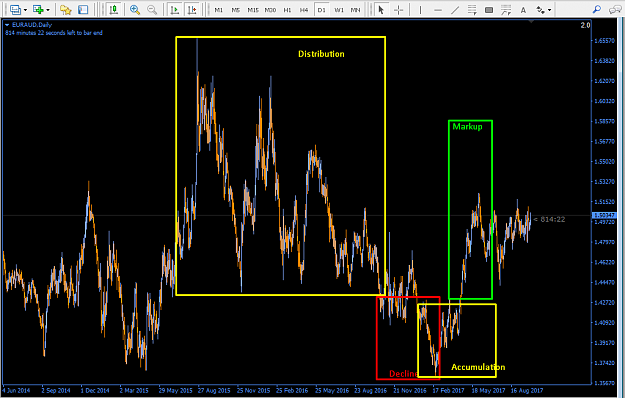Click the 'left to bar end' countdown text
The height and width of the screenshot is (398, 625).
pyautogui.click(x=54, y=33)
